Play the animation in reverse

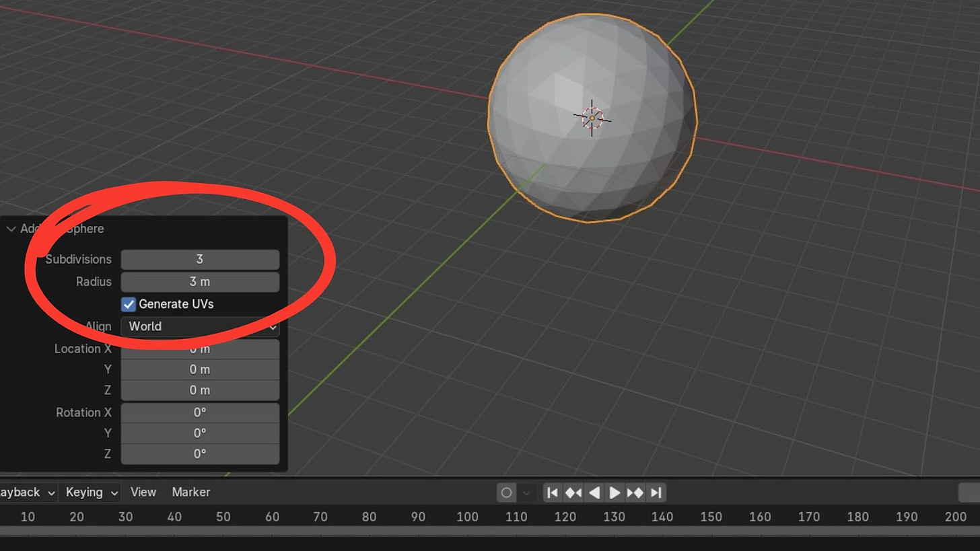pos(594,492)
